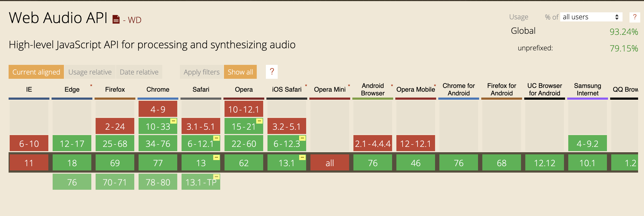Click the Firefox 70-71 future cell
644x216 pixels.
point(115,182)
